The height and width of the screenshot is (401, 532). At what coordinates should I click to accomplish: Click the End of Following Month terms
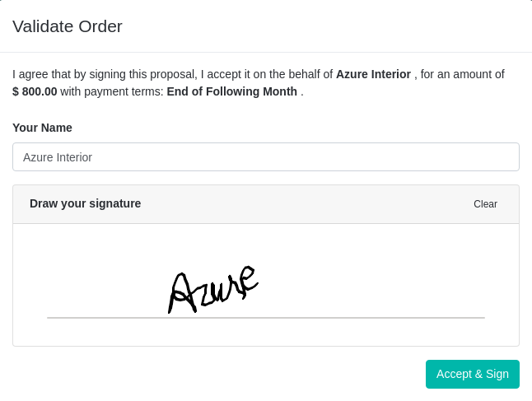[231, 91]
